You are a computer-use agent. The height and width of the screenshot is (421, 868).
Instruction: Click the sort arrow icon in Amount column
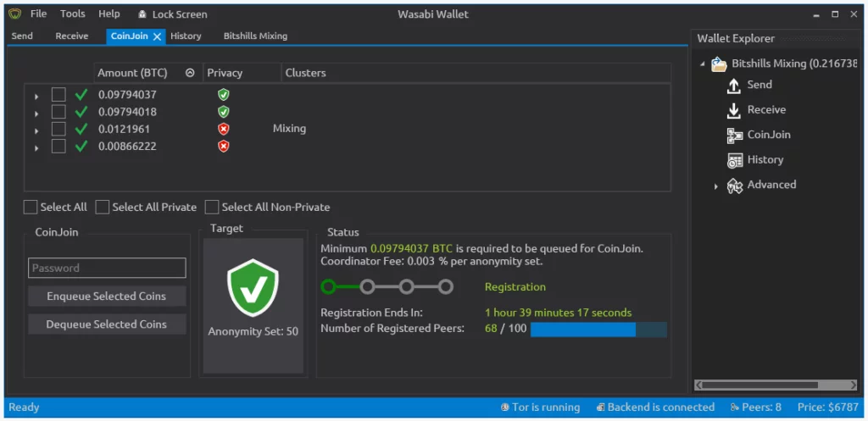click(x=190, y=73)
